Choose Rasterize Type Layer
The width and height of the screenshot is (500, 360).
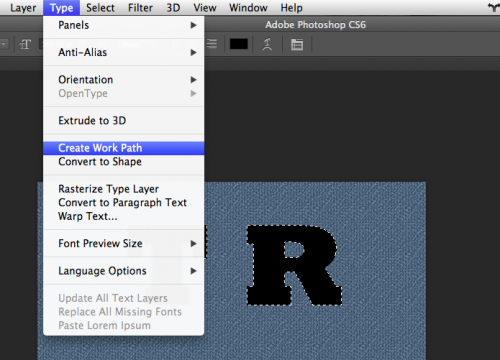click(x=124, y=189)
